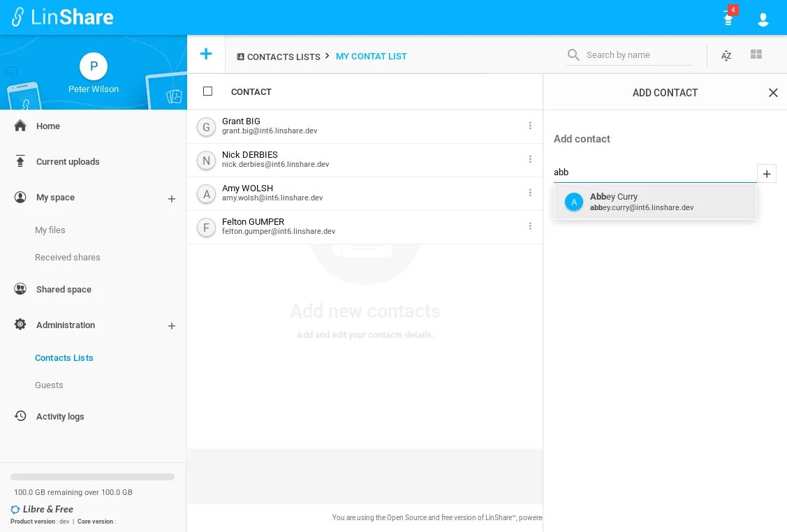Click the Activity logs history icon

[20, 415]
